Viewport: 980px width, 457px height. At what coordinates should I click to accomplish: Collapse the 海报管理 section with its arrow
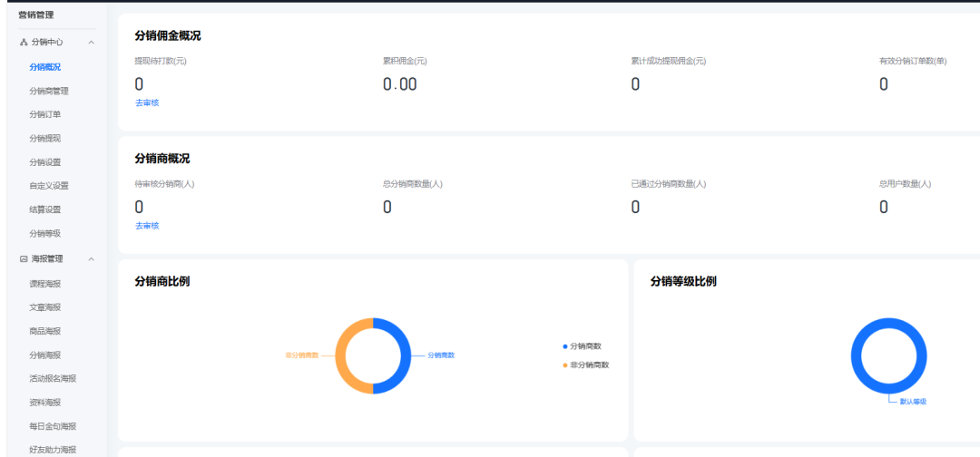(x=91, y=259)
